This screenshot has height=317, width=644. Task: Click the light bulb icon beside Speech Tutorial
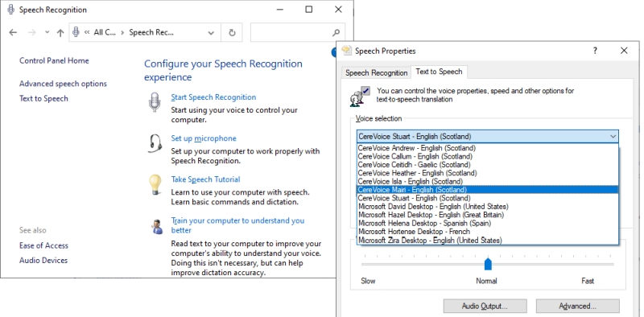155,185
